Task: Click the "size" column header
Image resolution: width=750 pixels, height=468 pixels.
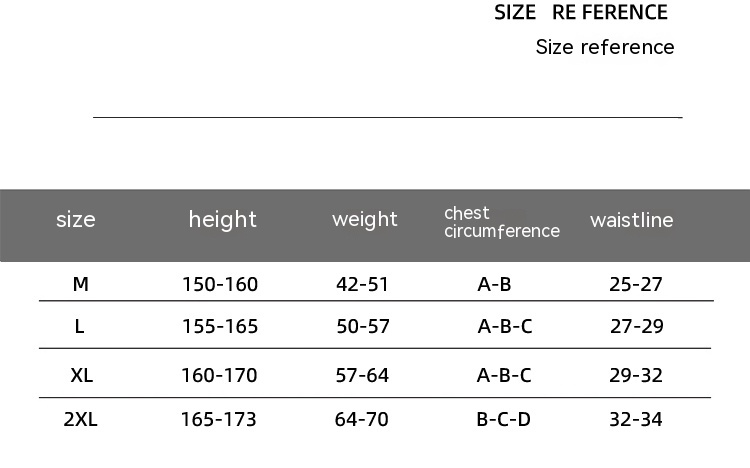Action: 76,220
